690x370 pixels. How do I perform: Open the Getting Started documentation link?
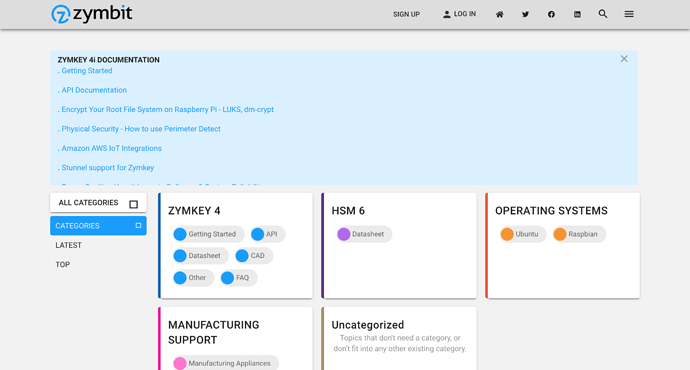87,71
